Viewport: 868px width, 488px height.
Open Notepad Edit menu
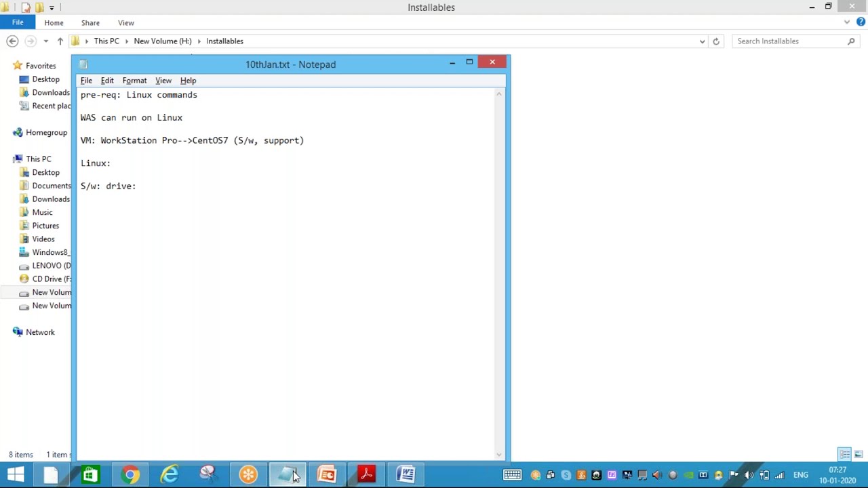(x=107, y=80)
